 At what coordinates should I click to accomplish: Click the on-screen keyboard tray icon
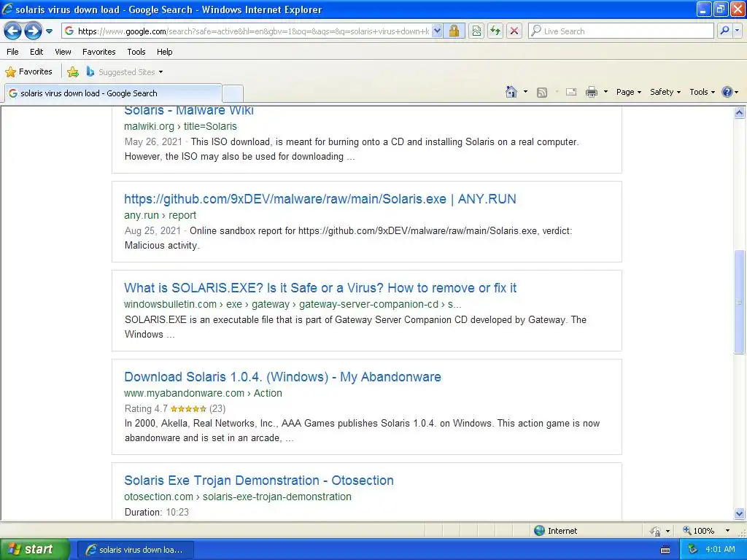pyautogui.click(x=665, y=550)
